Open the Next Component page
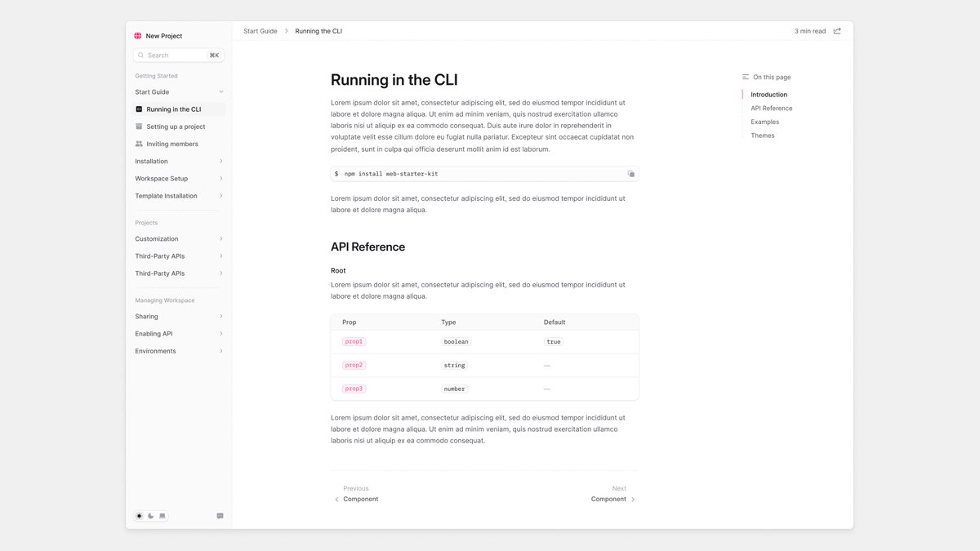Viewport: 980px width, 551px height. click(608, 498)
